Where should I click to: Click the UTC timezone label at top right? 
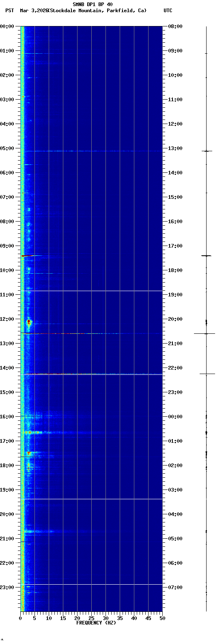pos(168,11)
